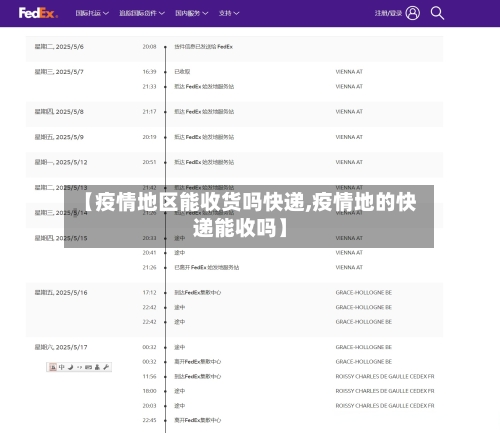Expand the 国际托运 menu
This screenshot has width=500, height=433.
pos(92,13)
